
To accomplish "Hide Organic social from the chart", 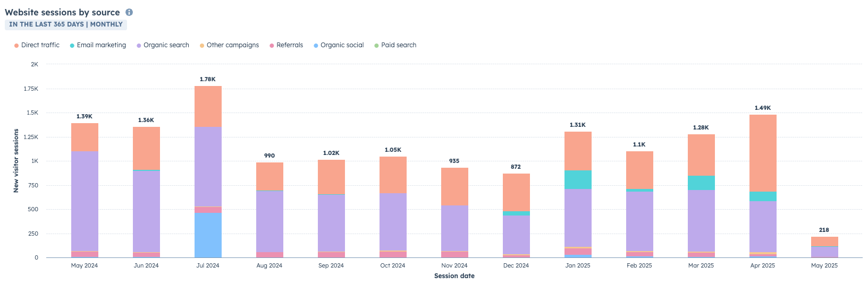I will point(339,45).
